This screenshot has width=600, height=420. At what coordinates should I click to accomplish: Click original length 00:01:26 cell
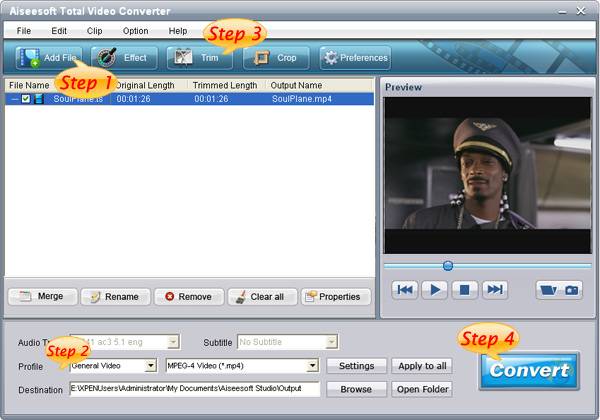point(134,99)
